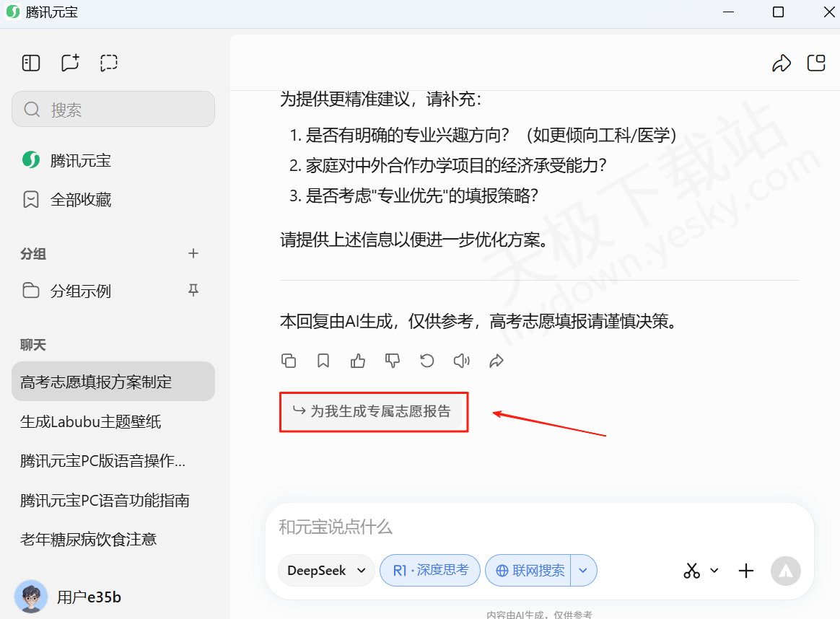Expand the scissors tool dropdown arrow
Screen dimensions: 840x619
[714, 571]
